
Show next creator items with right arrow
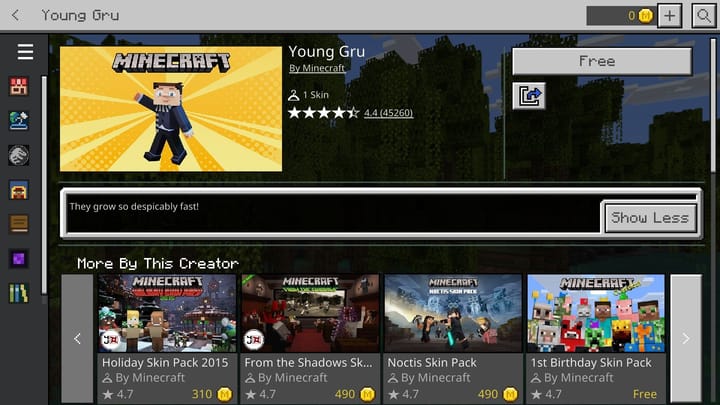686,339
